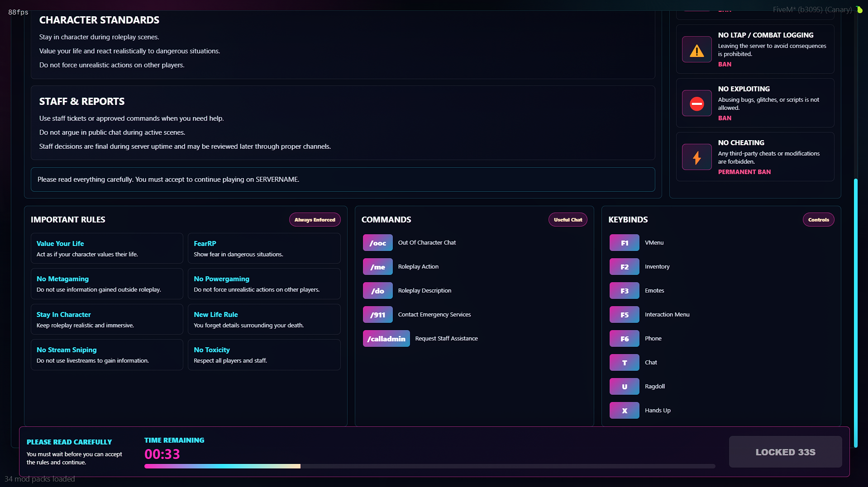Click the Always Enforced tag
Viewport: 868px width, 487px height.
click(x=315, y=220)
